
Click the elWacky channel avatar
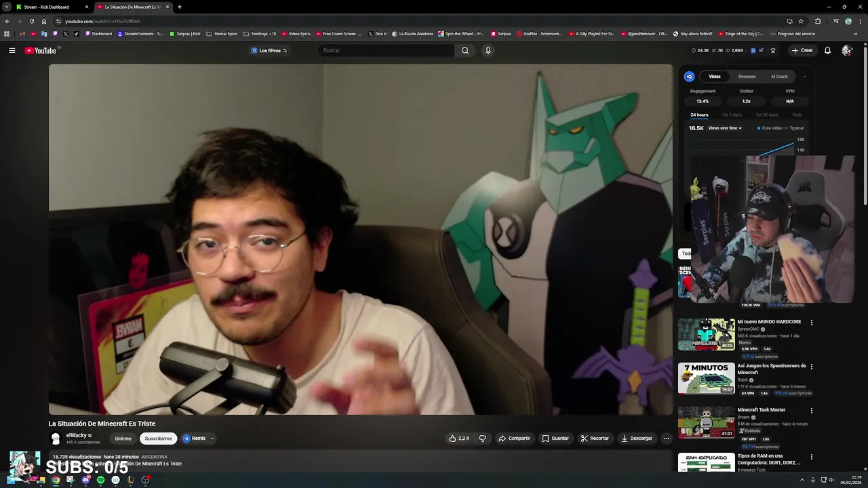pos(56,439)
